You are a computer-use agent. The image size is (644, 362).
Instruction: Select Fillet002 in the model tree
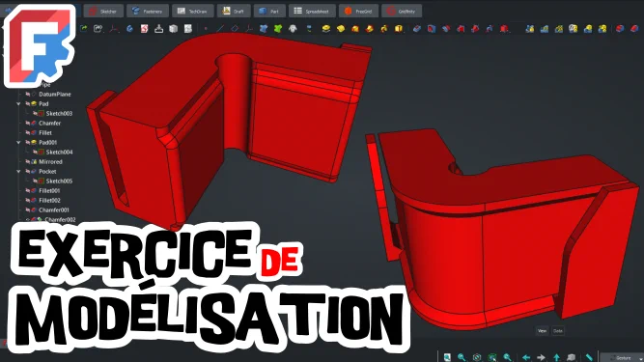point(49,200)
